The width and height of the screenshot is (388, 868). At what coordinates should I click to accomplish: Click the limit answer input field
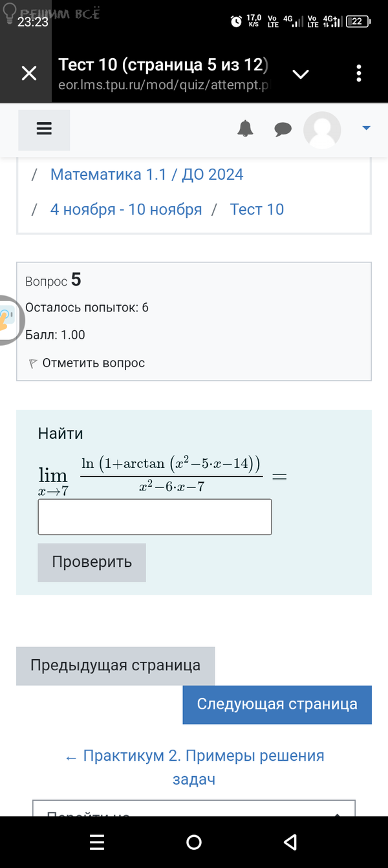155,517
